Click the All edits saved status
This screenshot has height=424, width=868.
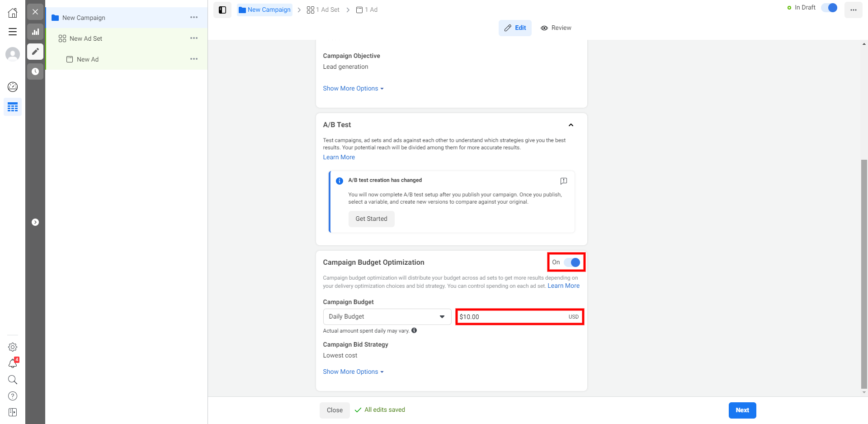pos(380,410)
